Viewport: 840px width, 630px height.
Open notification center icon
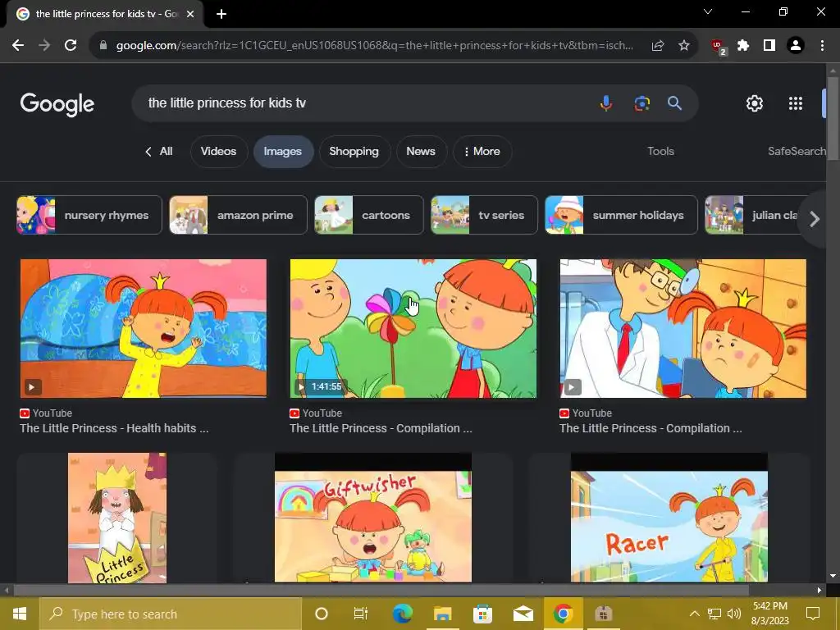pos(813,614)
